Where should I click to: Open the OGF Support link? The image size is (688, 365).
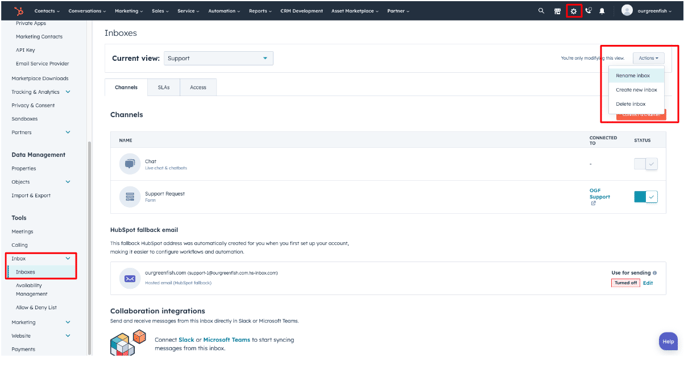pyautogui.click(x=599, y=194)
